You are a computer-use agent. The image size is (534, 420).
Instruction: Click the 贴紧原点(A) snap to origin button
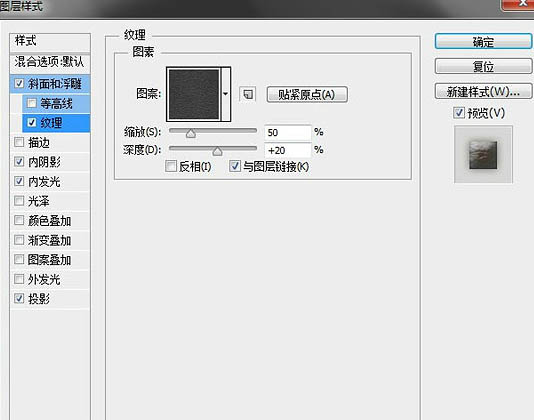point(307,94)
